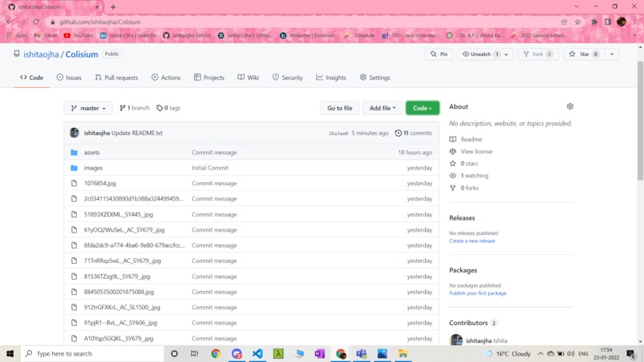Open Readme link in About
644x362 pixels.
click(471, 139)
